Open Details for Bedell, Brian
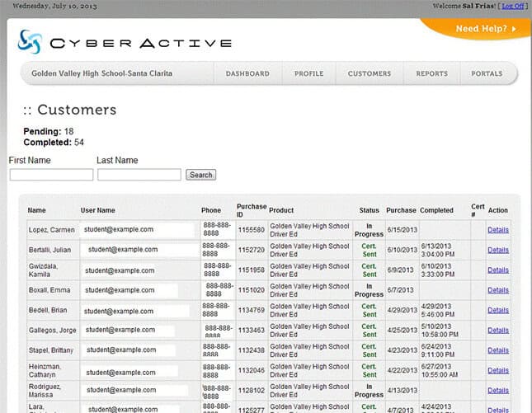The width and height of the screenshot is (532, 413). click(x=498, y=310)
